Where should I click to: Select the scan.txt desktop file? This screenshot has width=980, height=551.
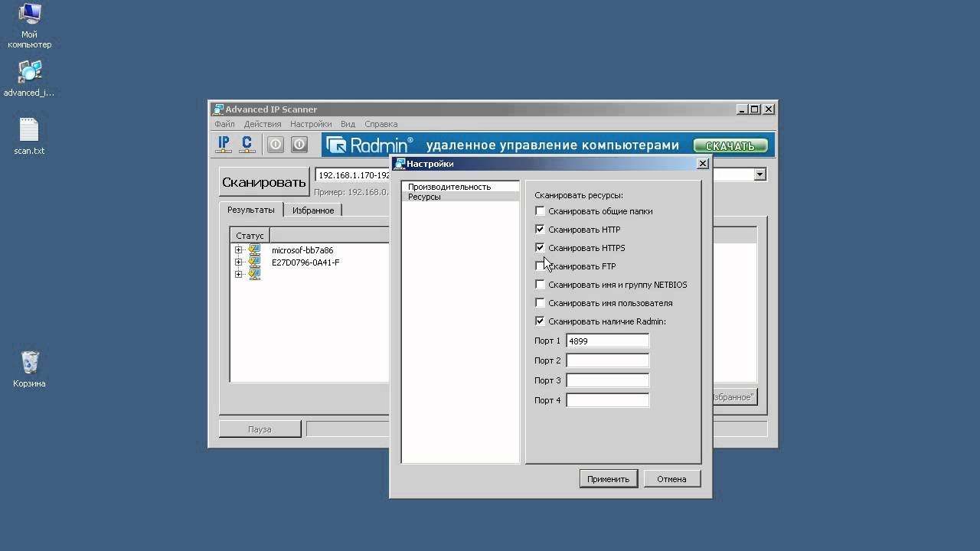click(x=29, y=136)
